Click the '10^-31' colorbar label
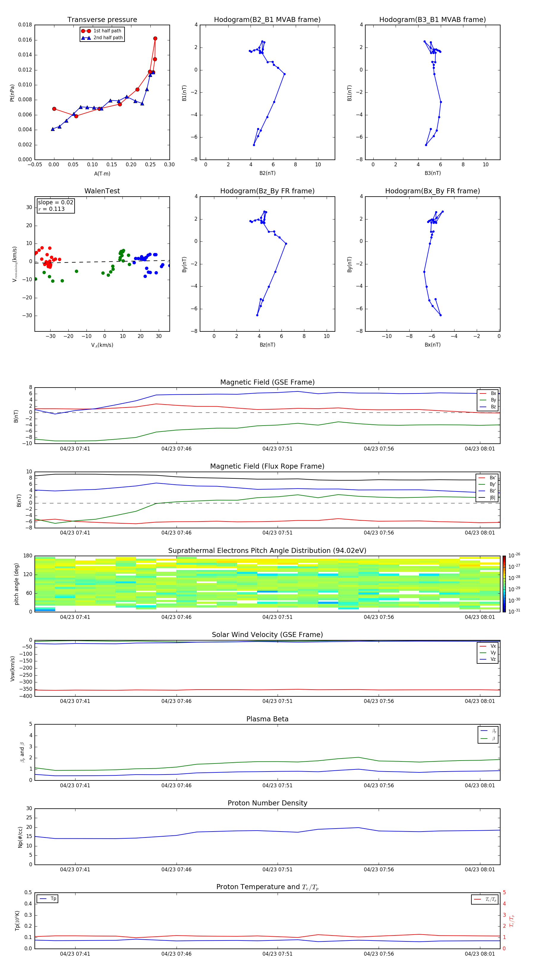The width and height of the screenshot is (535, 980). [514, 611]
